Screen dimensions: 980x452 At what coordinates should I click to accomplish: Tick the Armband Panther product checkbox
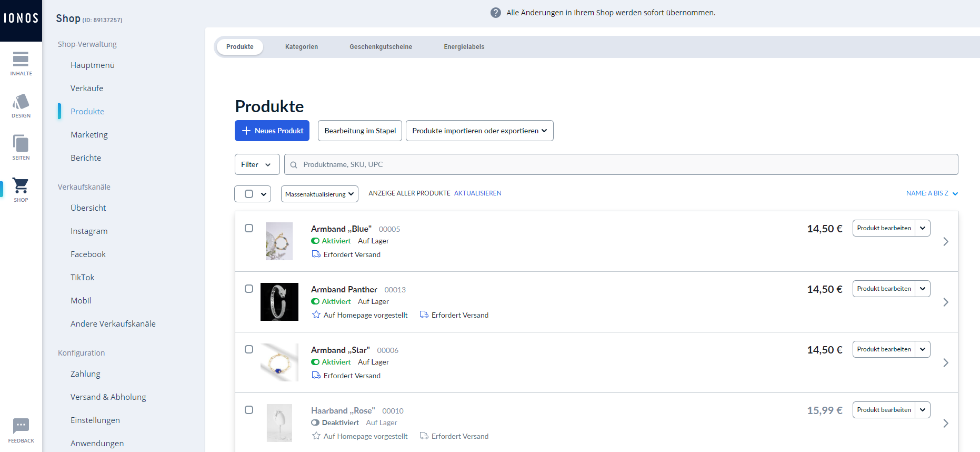pyautogui.click(x=249, y=289)
